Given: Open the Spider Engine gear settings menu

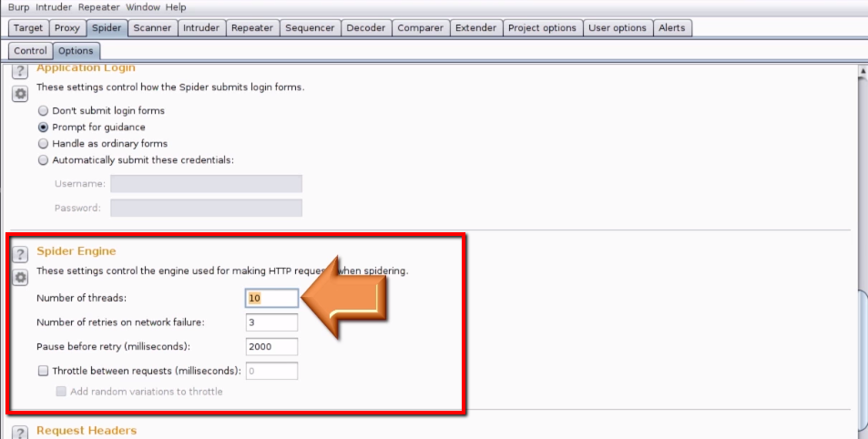Looking at the screenshot, I should tap(20, 277).
